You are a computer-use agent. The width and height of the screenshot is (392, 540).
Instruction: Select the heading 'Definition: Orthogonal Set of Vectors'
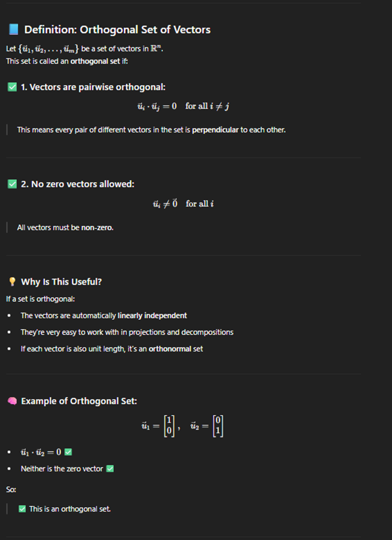tap(117, 30)
